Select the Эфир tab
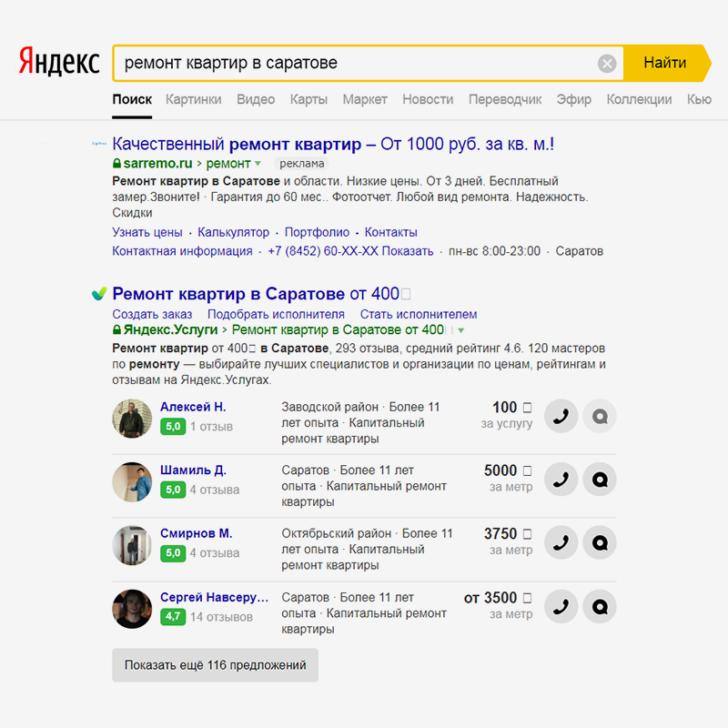 [x=574, y=99]
